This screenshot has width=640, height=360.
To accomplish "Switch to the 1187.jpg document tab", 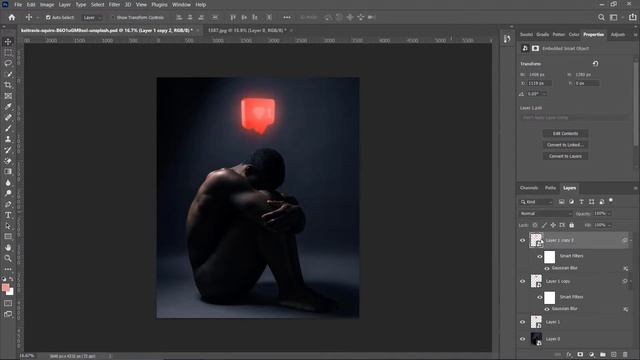I will coord(247,30).
